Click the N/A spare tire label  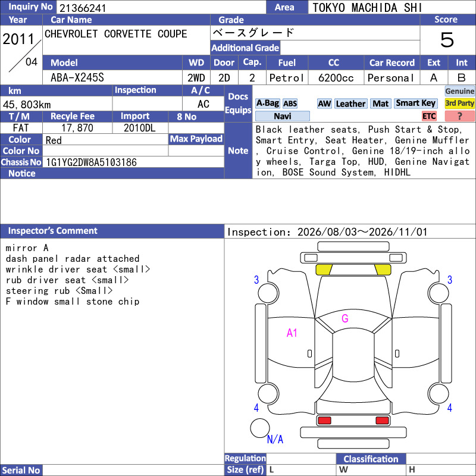275,439
